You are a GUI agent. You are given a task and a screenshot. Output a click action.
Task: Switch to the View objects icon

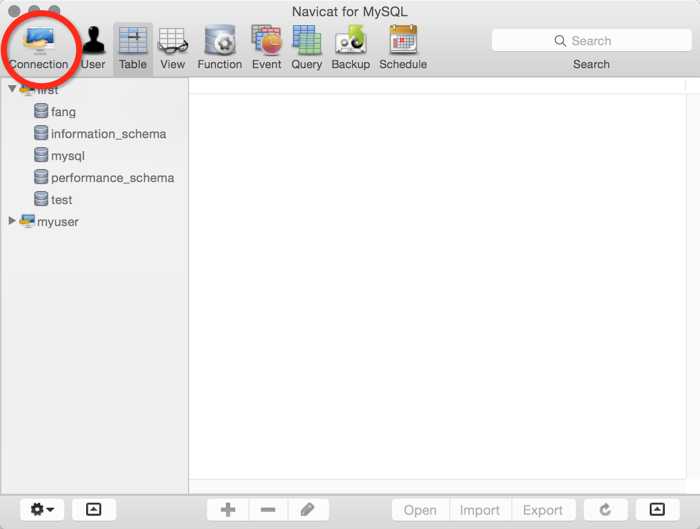173,48
